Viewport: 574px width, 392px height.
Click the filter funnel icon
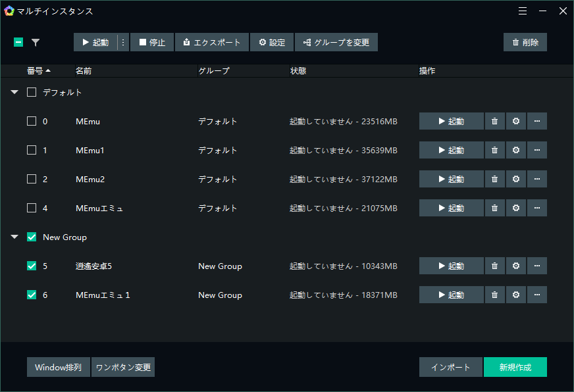point(36,42)
